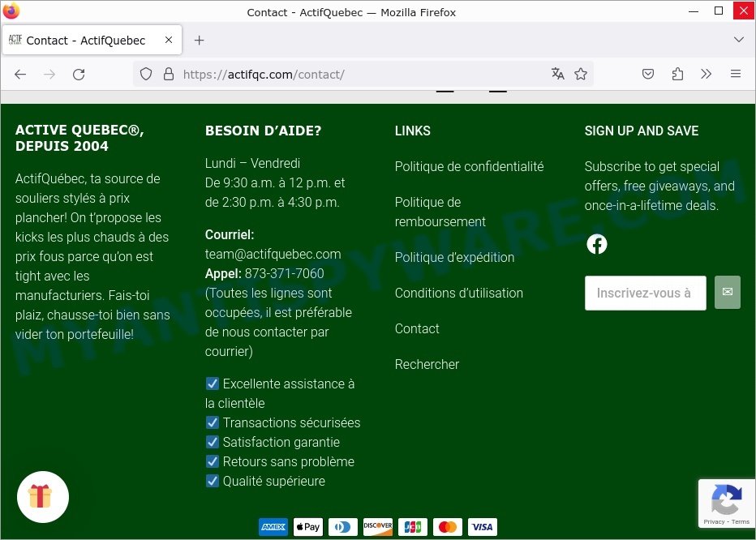
Task: Click checkmark beside Retours sans problème
Action: (x=213, y=461)
